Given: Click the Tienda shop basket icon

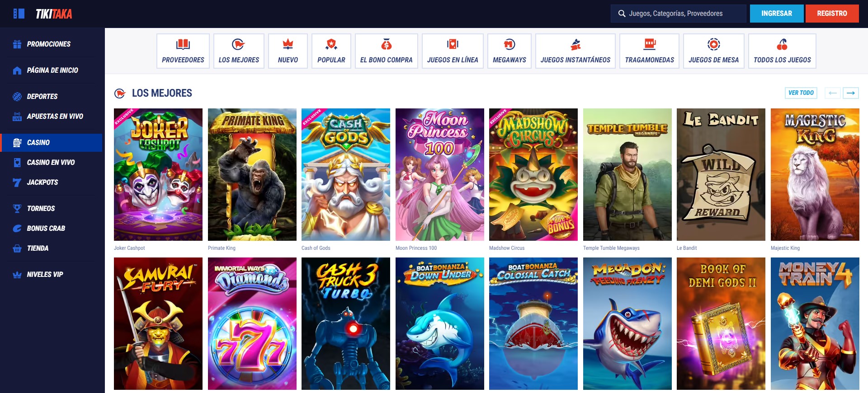Looking at the screenshot, I should pos(17,248).
